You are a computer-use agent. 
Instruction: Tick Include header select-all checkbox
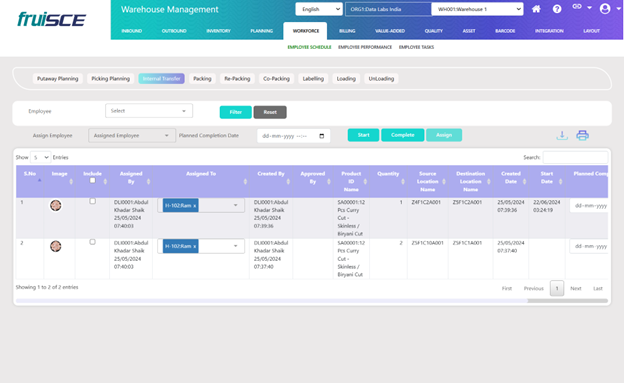click(x=92, y=180)
